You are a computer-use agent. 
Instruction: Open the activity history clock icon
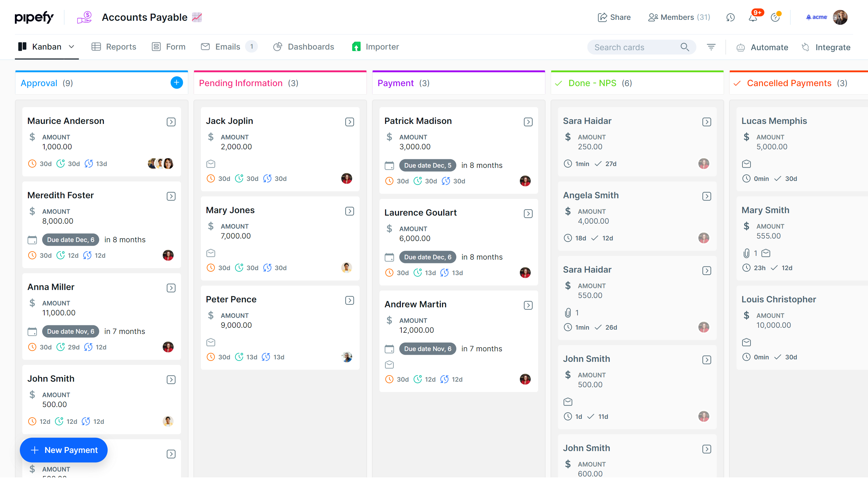(x=730, y=18)
